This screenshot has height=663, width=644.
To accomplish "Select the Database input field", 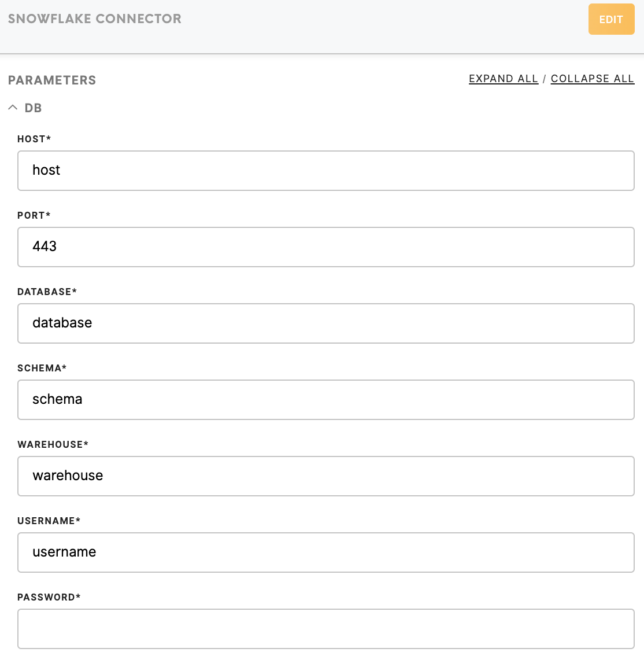I will point(326,323).
